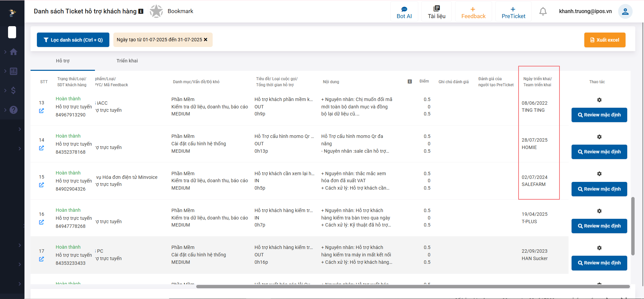Open the chart reports sidebar icon
Viewport: 644px width, 299px height.
click(x=13, y=71)
